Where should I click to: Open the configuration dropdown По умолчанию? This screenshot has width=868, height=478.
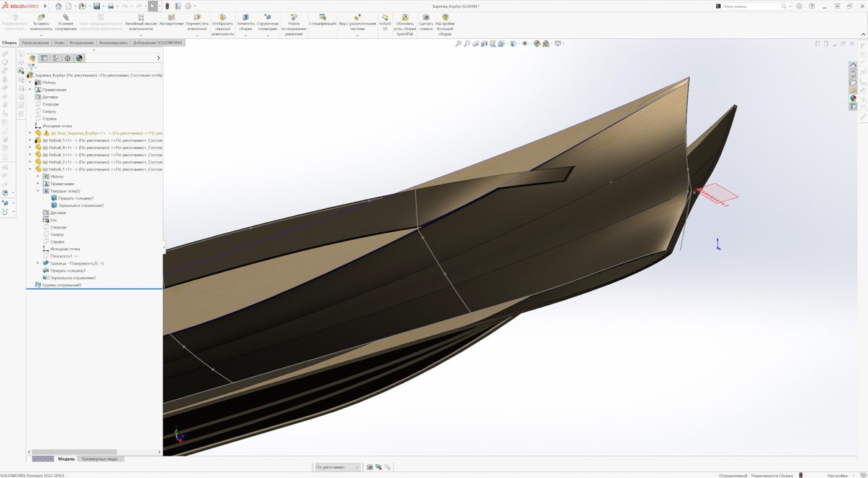tap(337, 467)
